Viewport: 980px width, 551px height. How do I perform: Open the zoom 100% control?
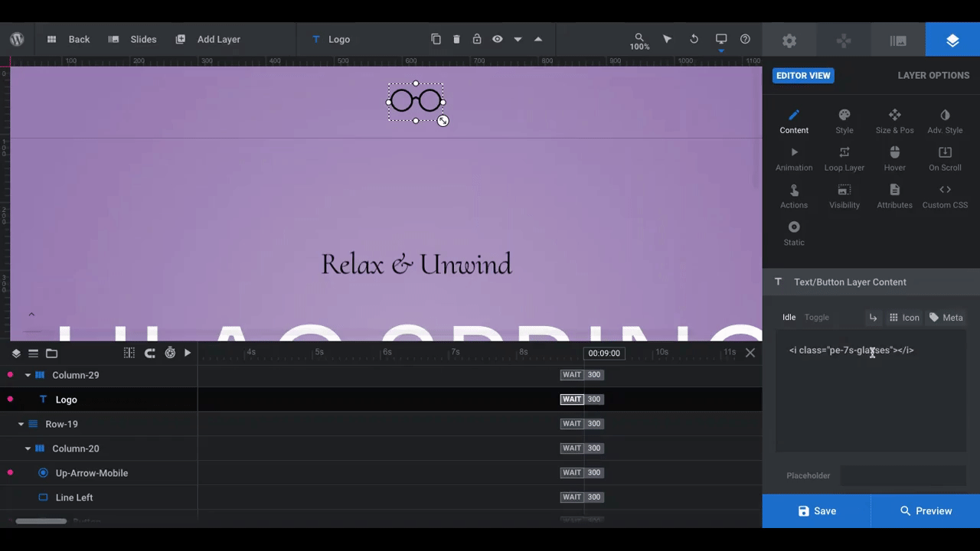[x=639, y=41]
